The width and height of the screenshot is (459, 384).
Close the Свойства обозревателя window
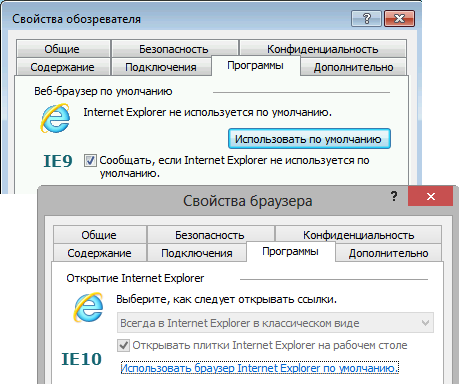tap(399, 19)
